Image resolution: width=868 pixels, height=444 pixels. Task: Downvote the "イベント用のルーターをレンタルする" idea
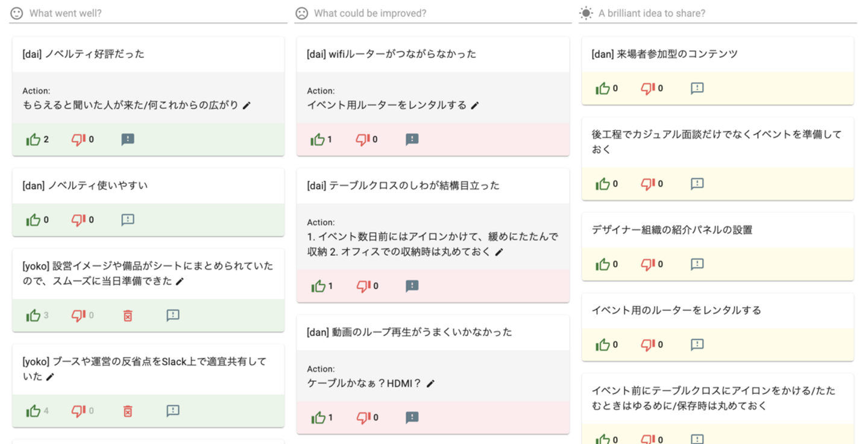(648, 345)
